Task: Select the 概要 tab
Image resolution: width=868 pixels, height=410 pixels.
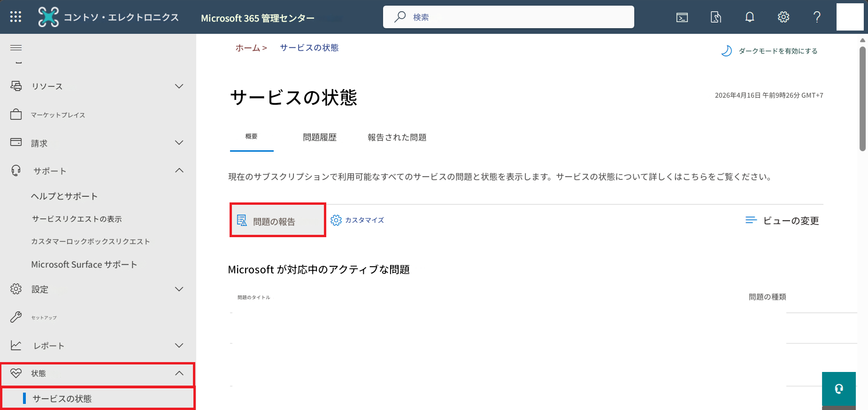Action: click(252, 137)
